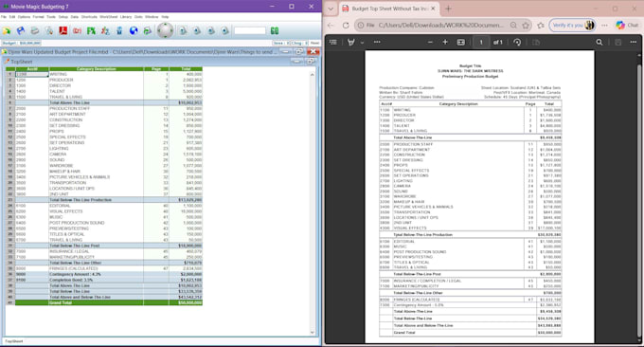644x347 pixels.
Task: Click the third level button after navigation wheel
Action: [x=211, y=31]
